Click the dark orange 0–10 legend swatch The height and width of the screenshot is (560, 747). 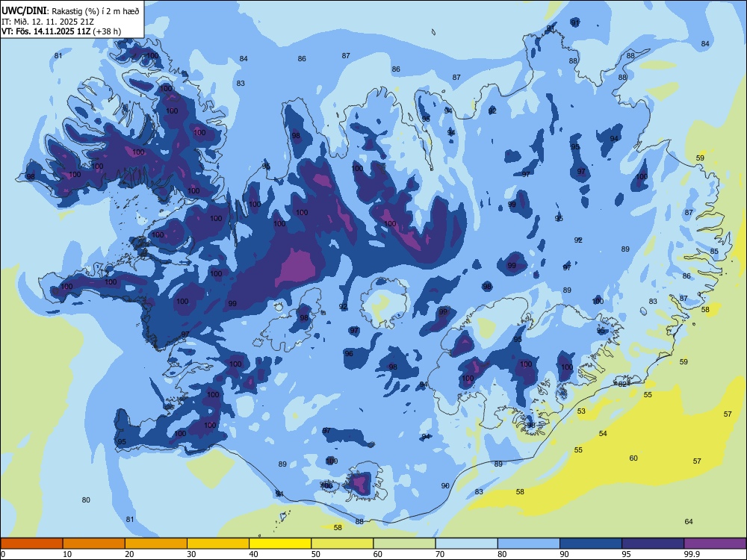click(31, 544)
